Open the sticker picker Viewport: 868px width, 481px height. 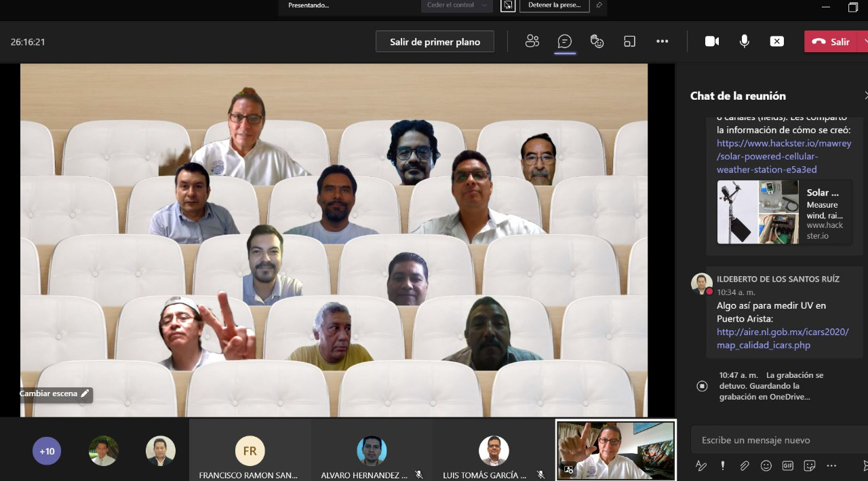(x=809, y=465)
